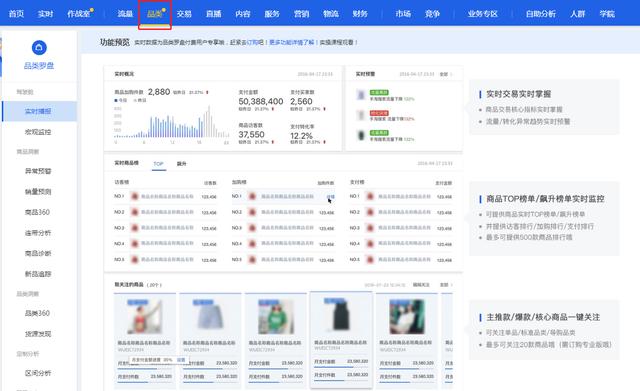Click NO.4 product icon in 加购榜 list

(252, 244)
